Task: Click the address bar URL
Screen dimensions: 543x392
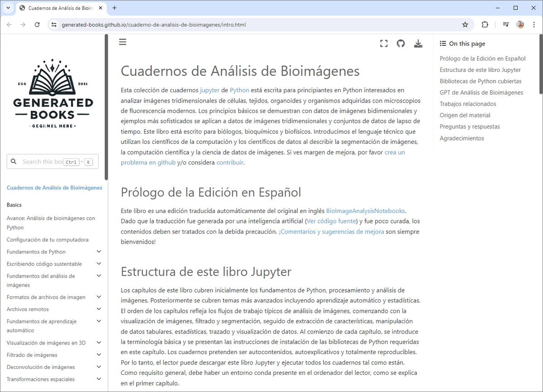Action: tap(154, 24)
